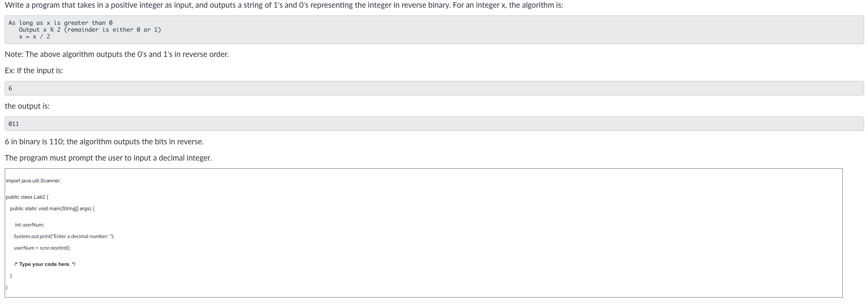The width and height of the screenshot is (868, 304).
Task: Click the algorithm pseudocode block
Action: point(434,30)
